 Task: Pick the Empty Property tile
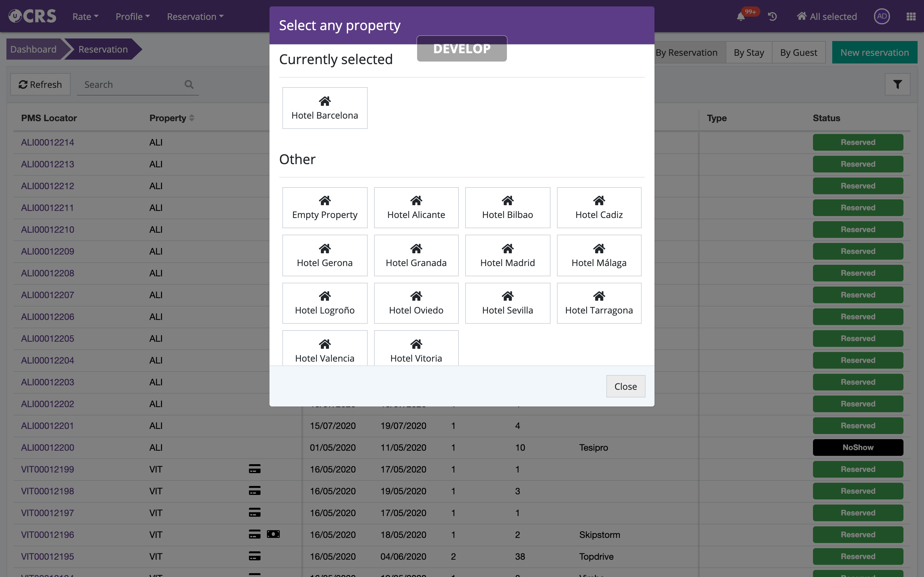click(x=325, y=208)
